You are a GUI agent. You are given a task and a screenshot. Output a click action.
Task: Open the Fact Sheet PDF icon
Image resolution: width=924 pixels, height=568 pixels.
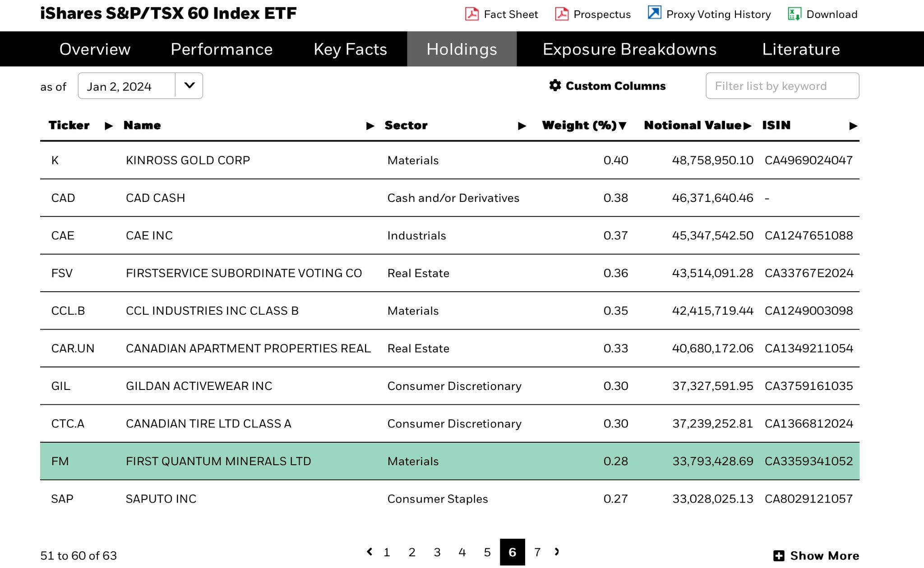(472, 14)
